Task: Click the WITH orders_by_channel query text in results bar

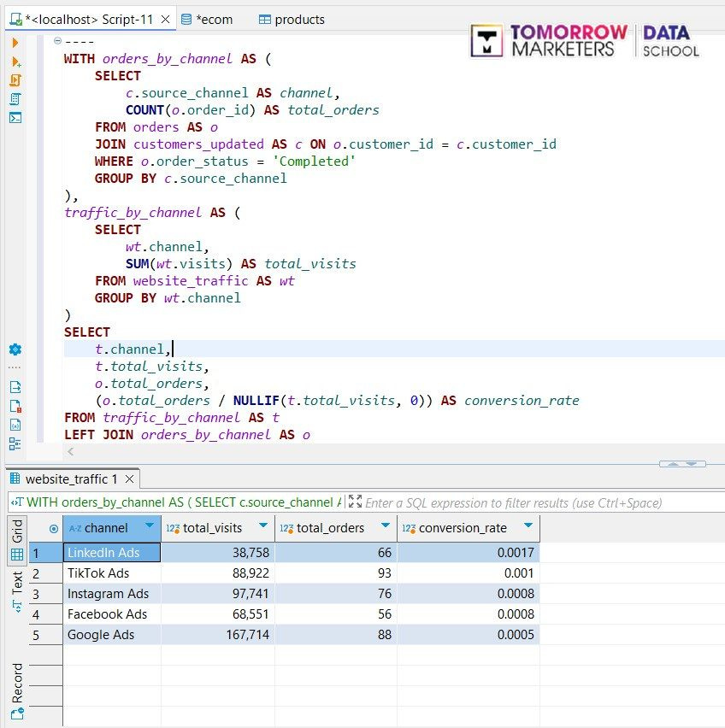Action: 184,502
